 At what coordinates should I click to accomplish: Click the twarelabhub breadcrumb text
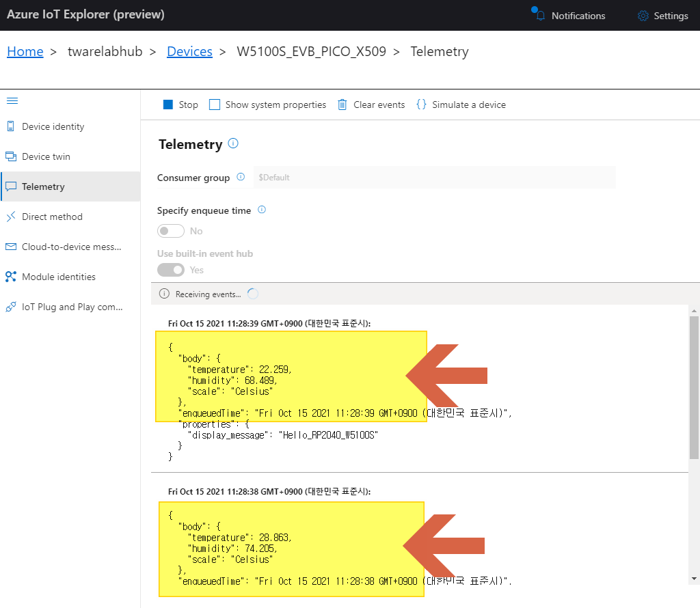pyautogui.click(x=105, y=51)
